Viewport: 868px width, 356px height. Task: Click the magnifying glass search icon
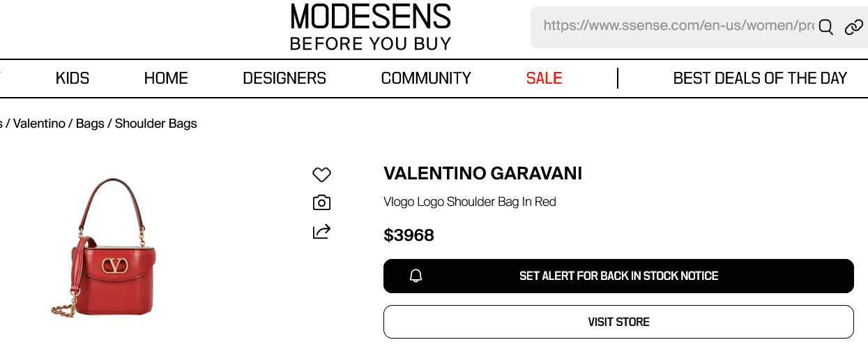[826, 27]
